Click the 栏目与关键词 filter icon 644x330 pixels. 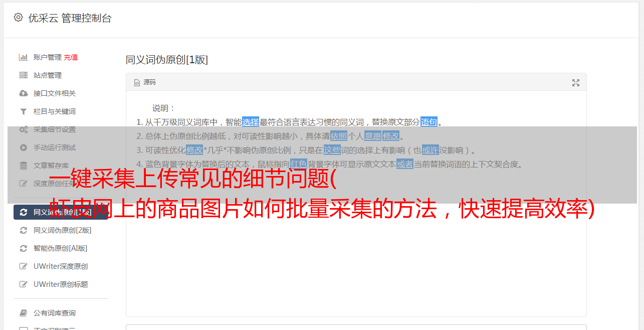pyautogui.click(x=23, y=111)
